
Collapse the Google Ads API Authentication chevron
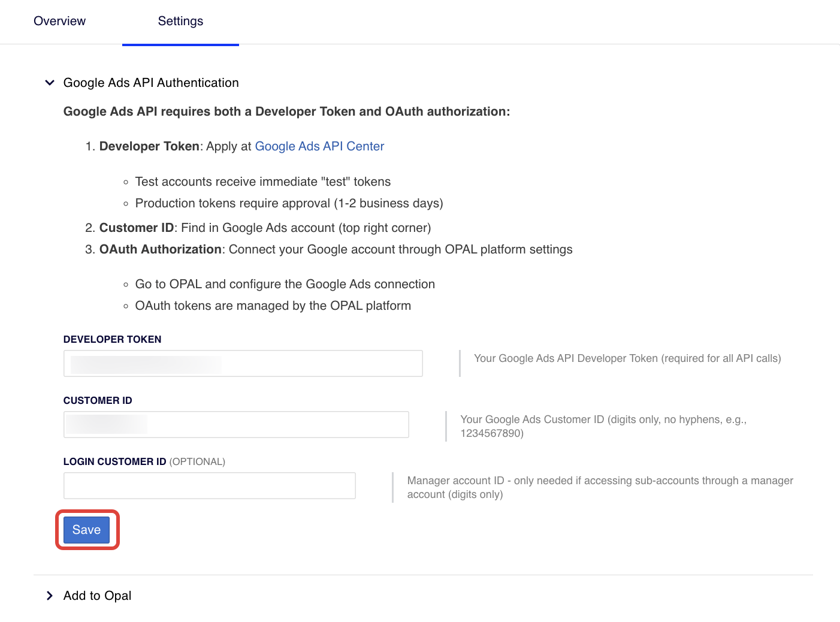pyautogui.click(x=50, y=83)
